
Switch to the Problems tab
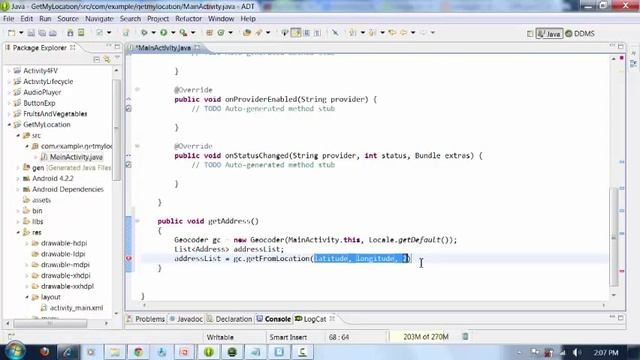145,319
